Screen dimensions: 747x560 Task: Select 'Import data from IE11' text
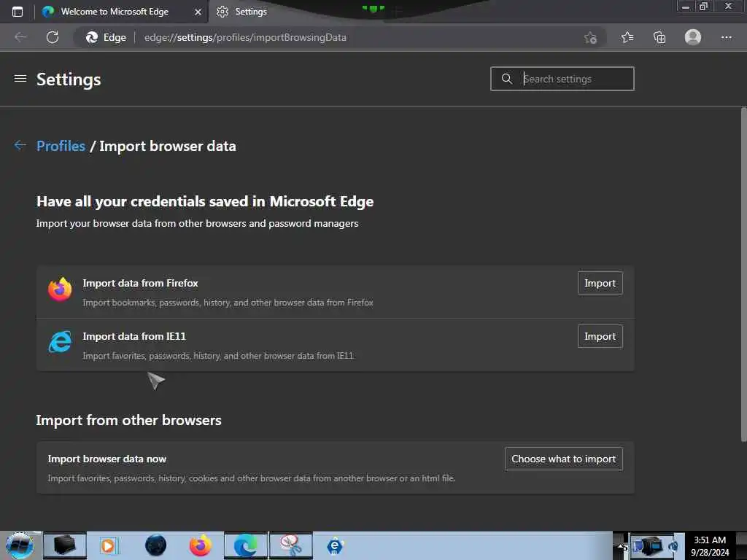click(x=134, y=336)
